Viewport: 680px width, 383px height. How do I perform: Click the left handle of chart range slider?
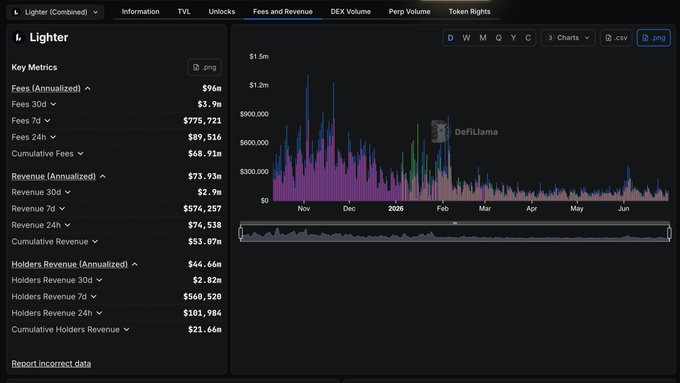coord(241,233)
